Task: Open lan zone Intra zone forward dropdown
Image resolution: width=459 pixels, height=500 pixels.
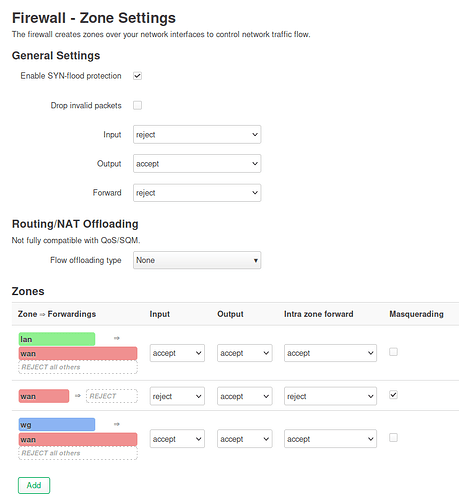Action: pos(330,353)
